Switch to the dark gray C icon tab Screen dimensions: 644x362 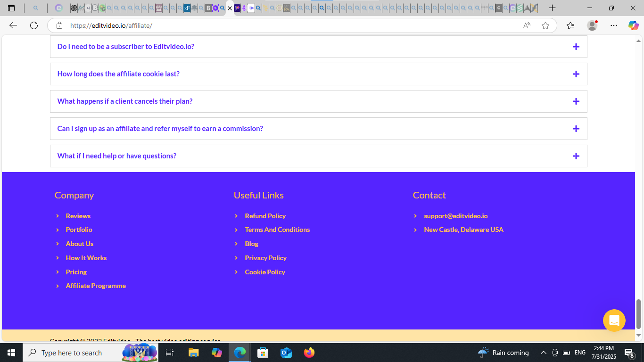499,8
